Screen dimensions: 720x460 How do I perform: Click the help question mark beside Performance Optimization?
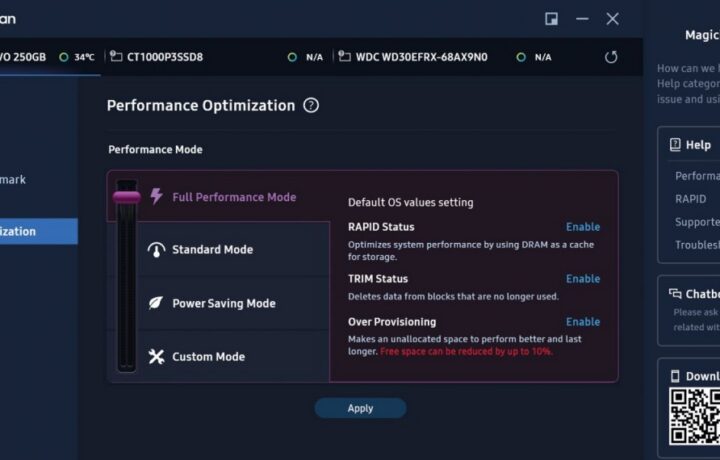[311, 106]
